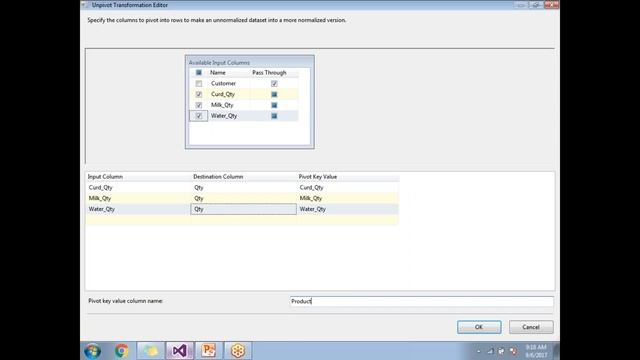Image resolution: width=640 pixels, height=360 pixels.
Task: Toggle Pass Through checkbox for Curd_Qty
Action: coord(274,94)
